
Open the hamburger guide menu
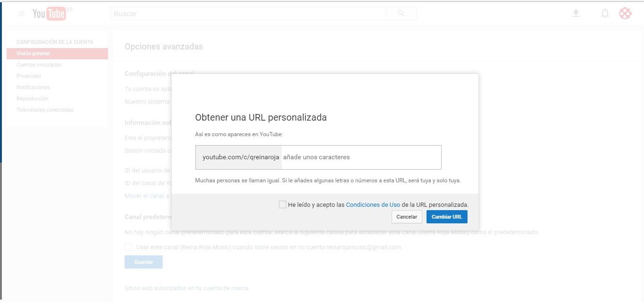(x=21, y=14)
